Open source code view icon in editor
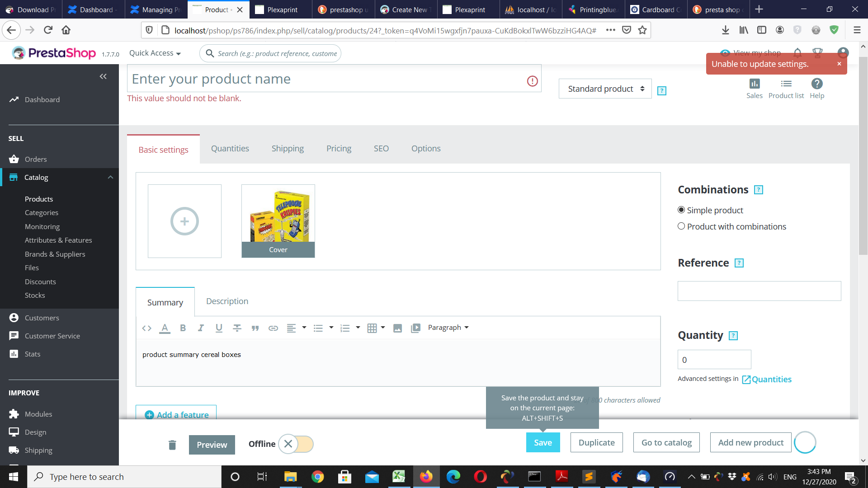Image resolution: width=868 pixels, height=488 pixels. pos(146,328)
